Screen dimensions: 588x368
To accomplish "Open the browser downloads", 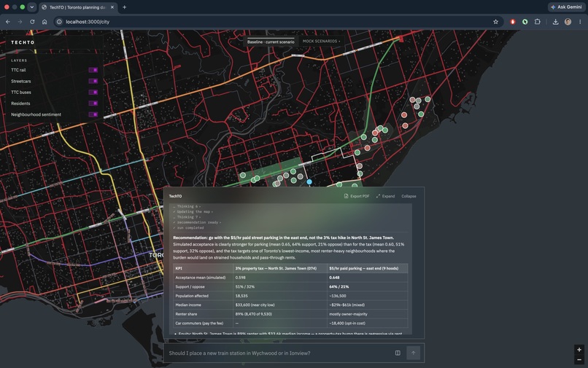I will [x=555, y=22].
